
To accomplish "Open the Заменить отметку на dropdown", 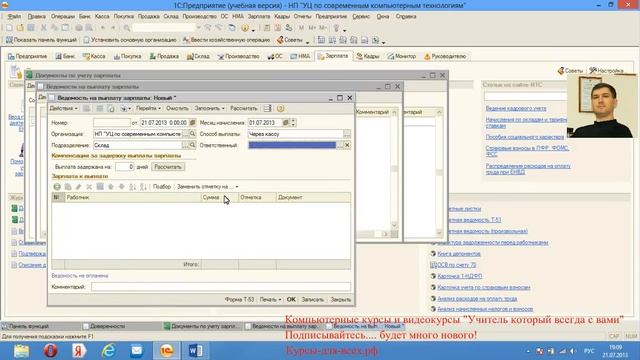I will coord(208,187).
